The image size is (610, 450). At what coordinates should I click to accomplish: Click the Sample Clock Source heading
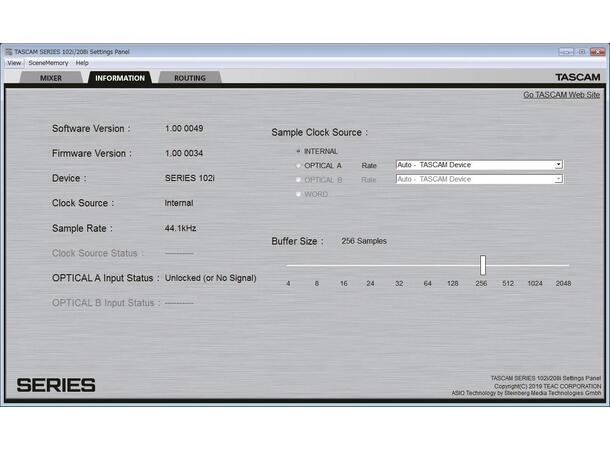coord(319,132)
